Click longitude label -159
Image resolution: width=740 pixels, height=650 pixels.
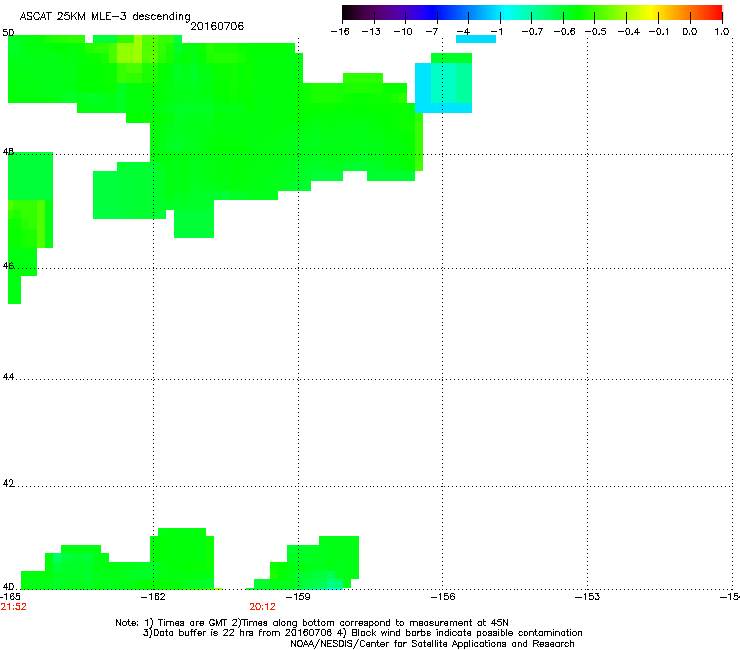pos(298,597)
